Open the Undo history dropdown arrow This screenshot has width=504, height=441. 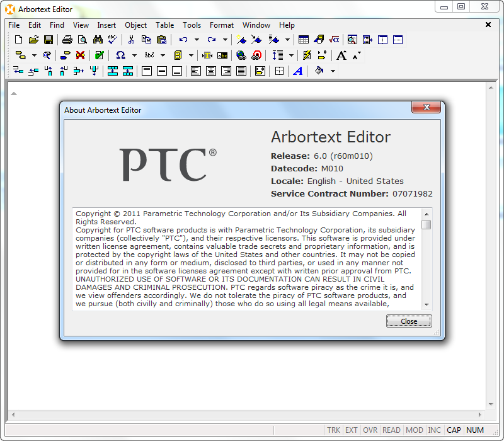(x=197, y=40)
